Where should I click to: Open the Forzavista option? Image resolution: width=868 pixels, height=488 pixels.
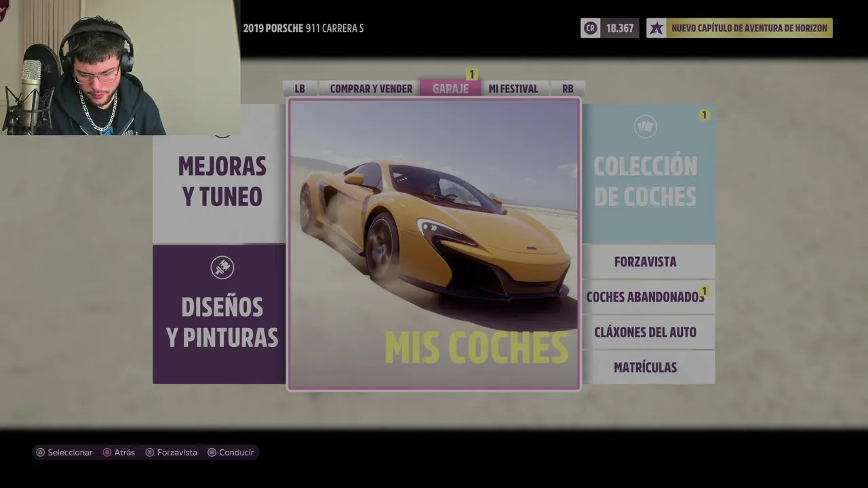tap(649, 262)
